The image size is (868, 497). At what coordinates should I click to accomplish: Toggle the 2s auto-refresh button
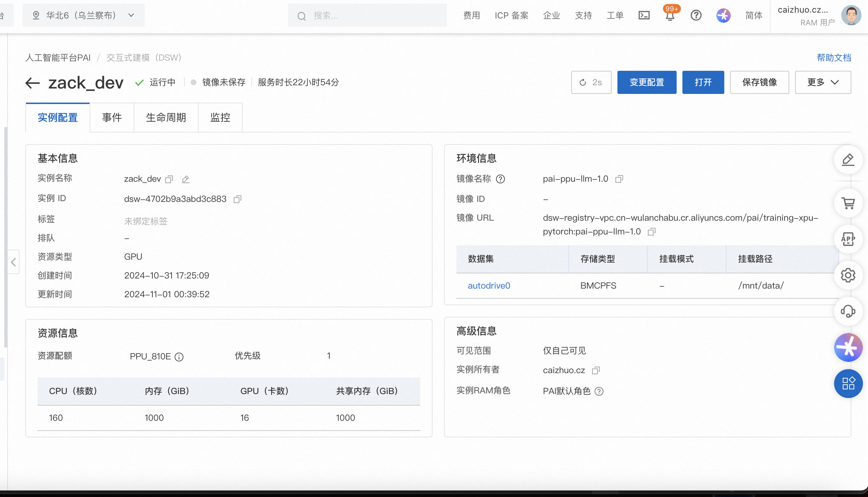[591, 82]
